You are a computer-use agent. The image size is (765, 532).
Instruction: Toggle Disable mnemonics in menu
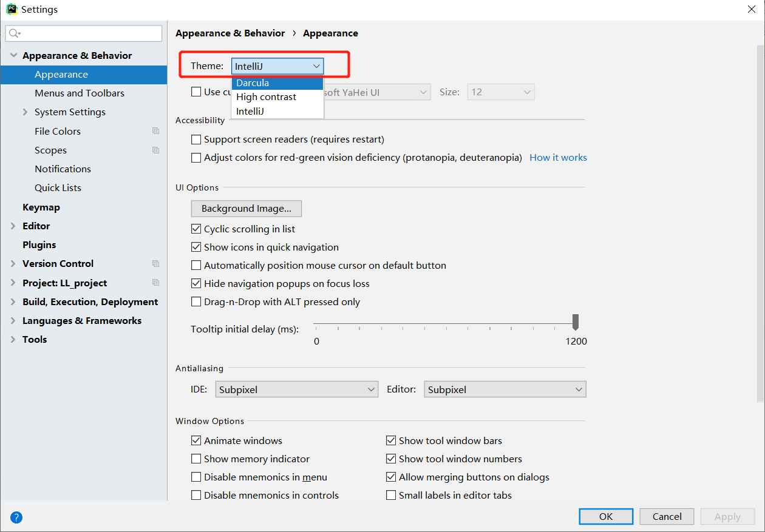click(196, 477)
